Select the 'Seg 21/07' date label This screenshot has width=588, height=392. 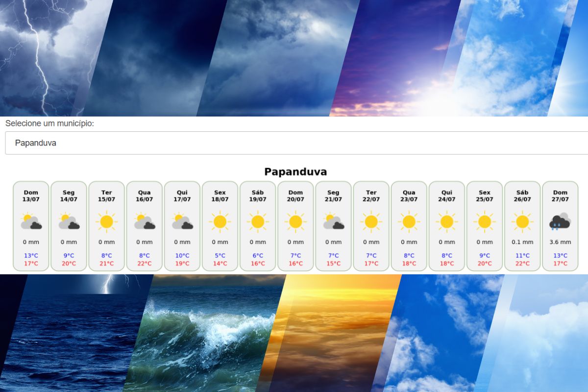(333, 196)
